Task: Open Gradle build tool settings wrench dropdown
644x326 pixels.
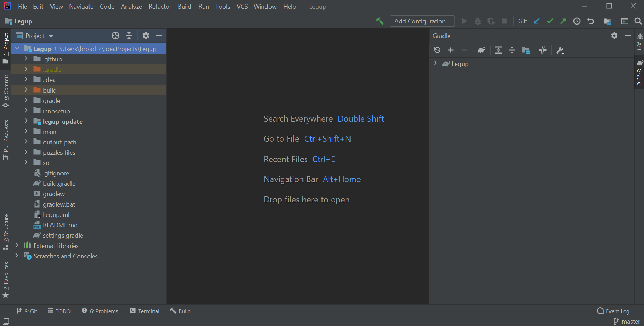Action: click(x=560, y=50)
